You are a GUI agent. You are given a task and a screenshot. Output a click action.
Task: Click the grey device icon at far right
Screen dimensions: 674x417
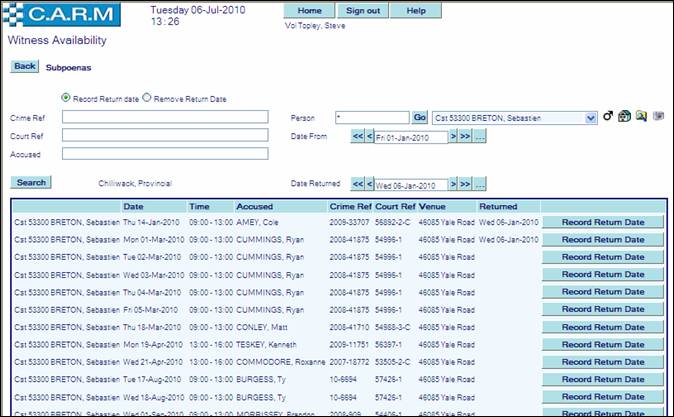(658, 117)
